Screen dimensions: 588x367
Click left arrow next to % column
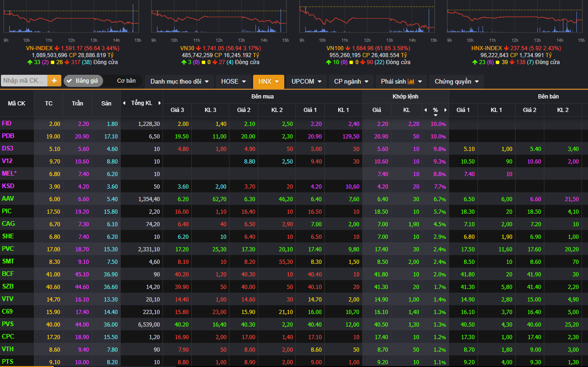tap(425, 110)
